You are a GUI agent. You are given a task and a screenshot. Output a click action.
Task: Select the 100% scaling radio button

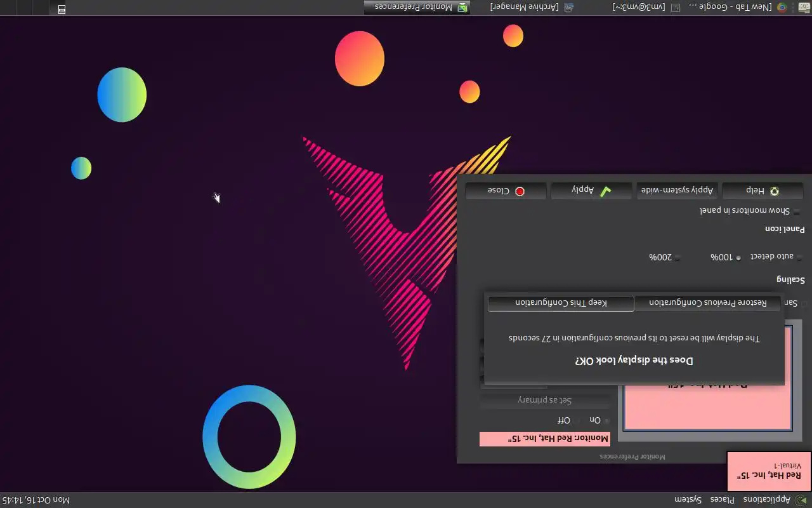[x=726, y=257]
